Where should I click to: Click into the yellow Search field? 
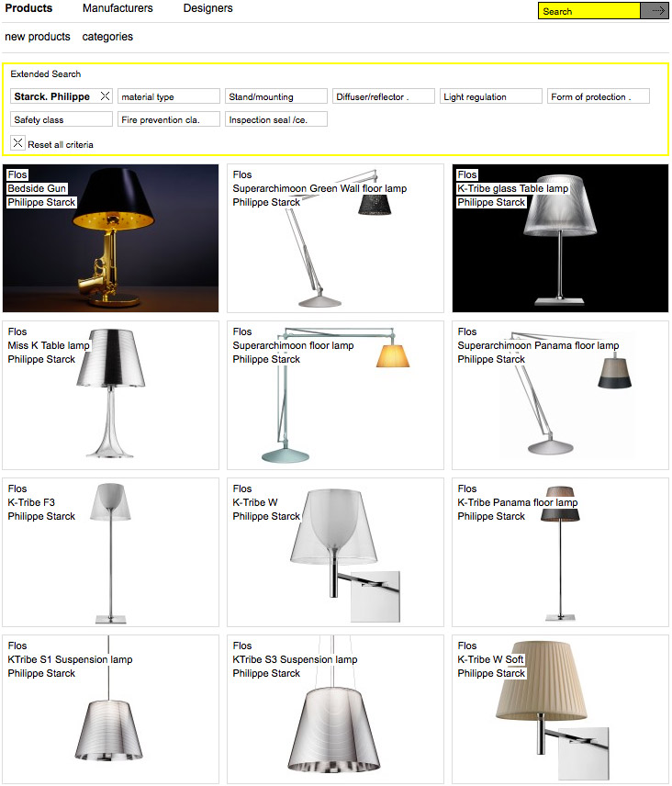point(589,11)
